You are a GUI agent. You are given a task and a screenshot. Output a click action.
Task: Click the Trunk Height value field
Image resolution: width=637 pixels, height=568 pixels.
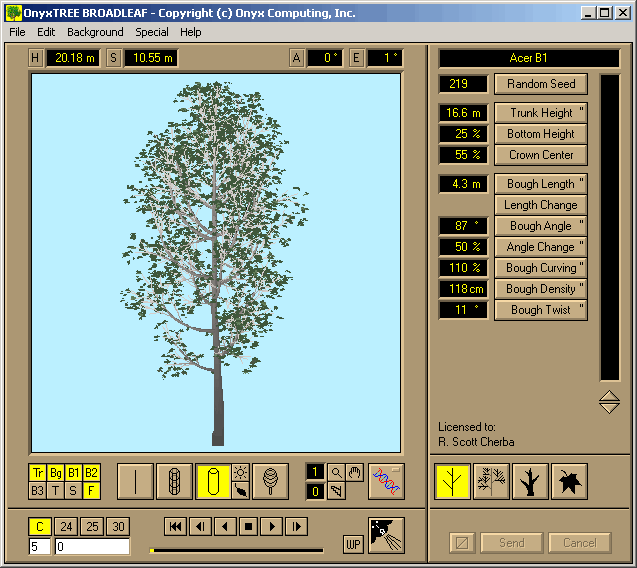[x=463, y=113]
